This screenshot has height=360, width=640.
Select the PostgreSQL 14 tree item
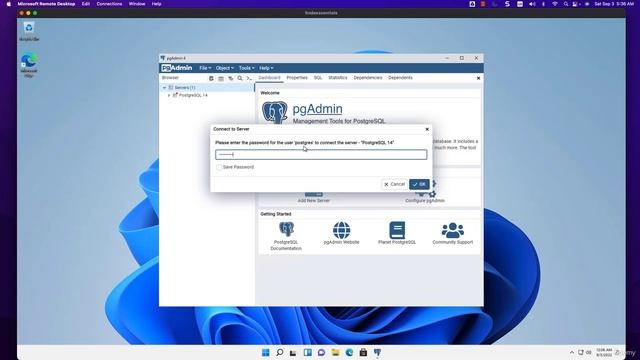(193, 95)
